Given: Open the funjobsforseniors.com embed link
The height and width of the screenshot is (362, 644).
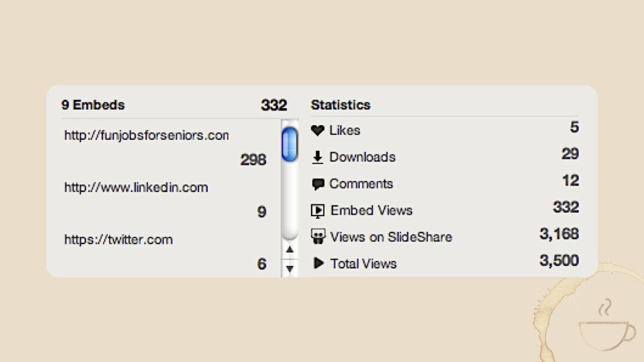Looking at the screenshot, I should [146, 135].
